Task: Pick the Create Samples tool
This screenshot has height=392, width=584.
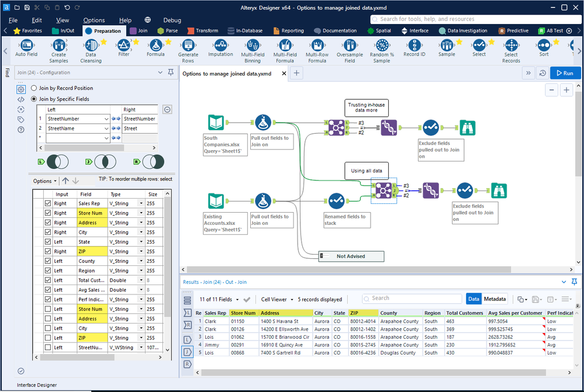Action: tap(58, 51)
